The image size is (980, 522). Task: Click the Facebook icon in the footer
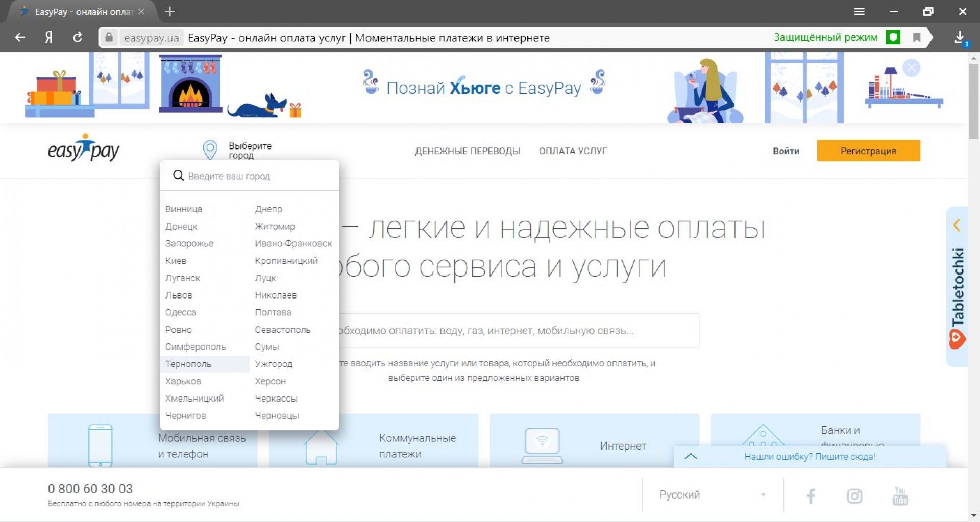tap(811, 495)
